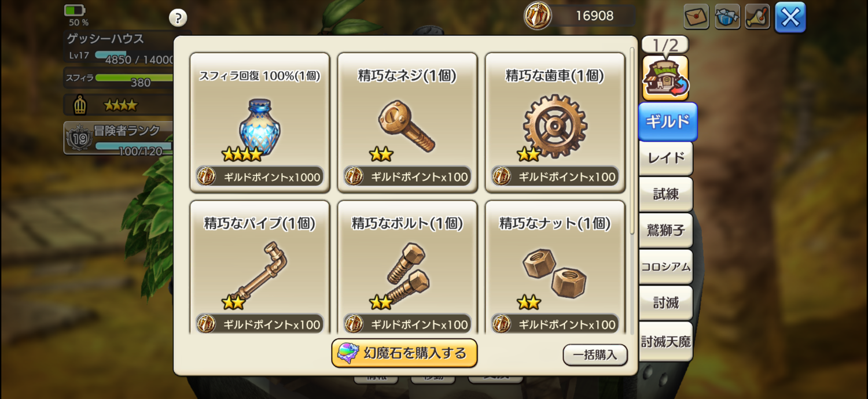Open the megaphone announcement icon
Image resolution: width=868 pixels, height=399 pixels.
[757, 17]
